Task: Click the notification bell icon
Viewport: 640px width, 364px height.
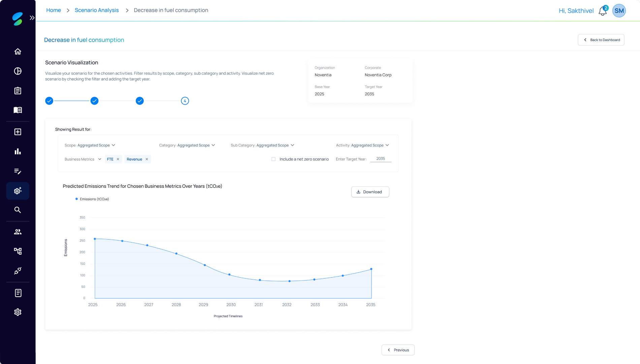Action: tap(603, 11)
